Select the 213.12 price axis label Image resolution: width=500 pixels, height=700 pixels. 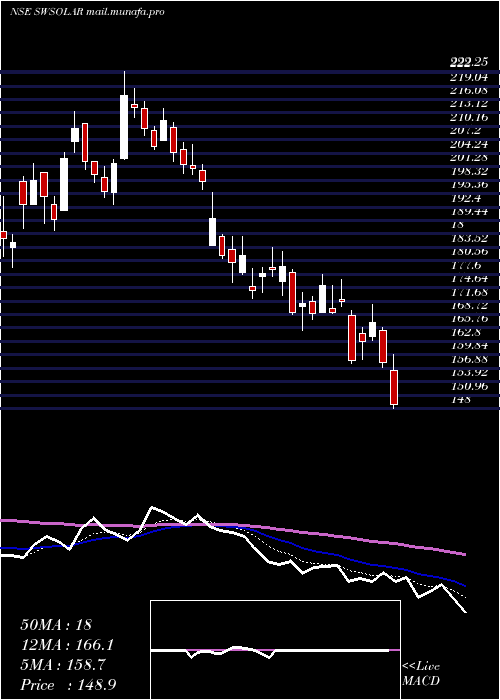[469, 104]
